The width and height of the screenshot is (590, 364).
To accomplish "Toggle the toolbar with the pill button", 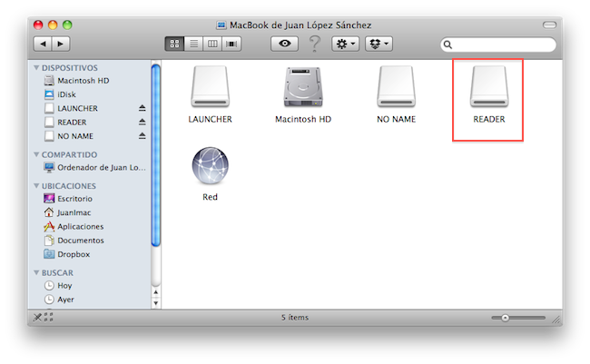I will [x=549, y=25].
